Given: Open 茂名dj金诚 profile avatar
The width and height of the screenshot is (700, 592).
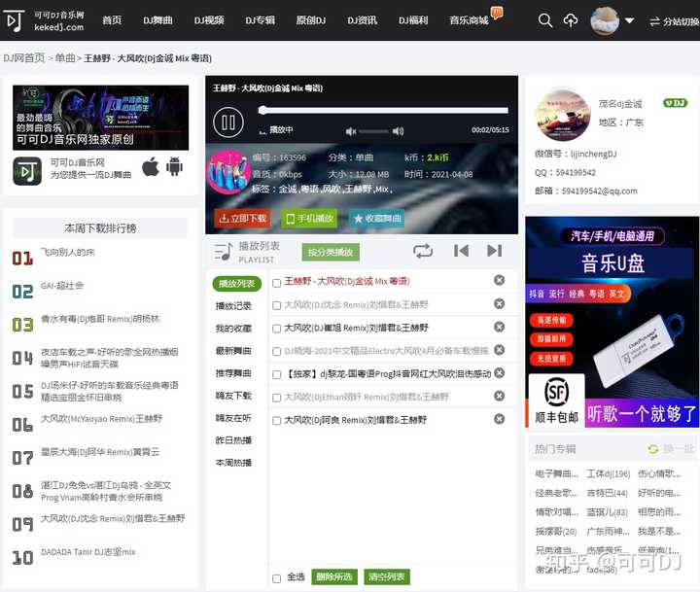Looking at the screenshot, I should pos(562,115).
